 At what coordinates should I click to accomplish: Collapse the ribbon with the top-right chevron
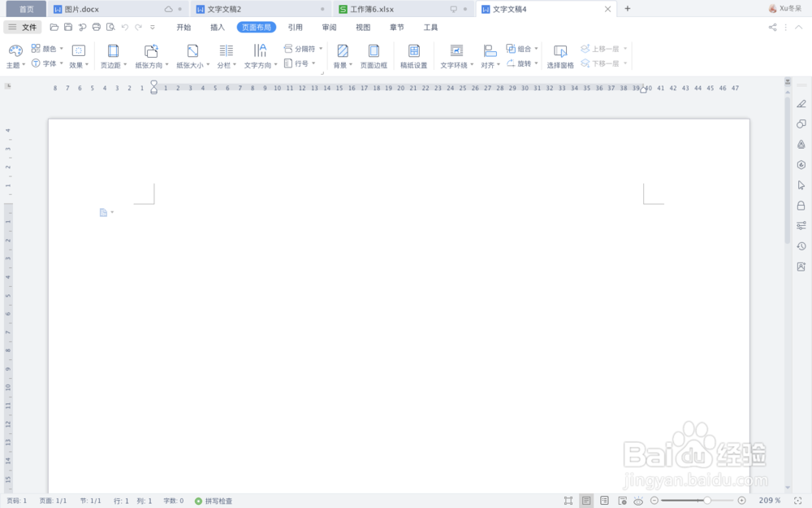coord(798,27)
